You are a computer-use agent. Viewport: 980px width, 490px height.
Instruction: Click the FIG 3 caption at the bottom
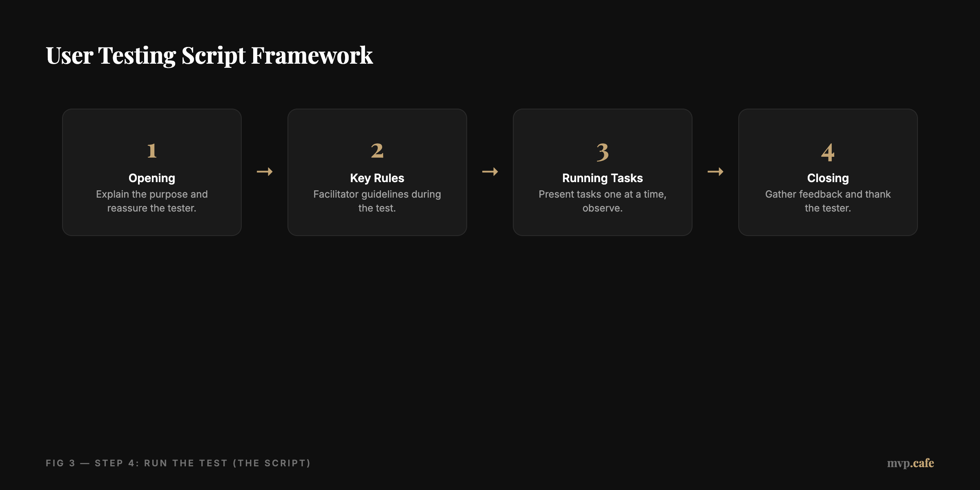pyautogui.click(x=178, y=463)
